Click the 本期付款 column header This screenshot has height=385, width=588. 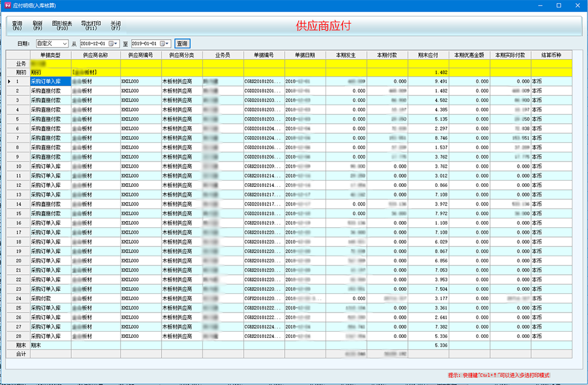387,55
